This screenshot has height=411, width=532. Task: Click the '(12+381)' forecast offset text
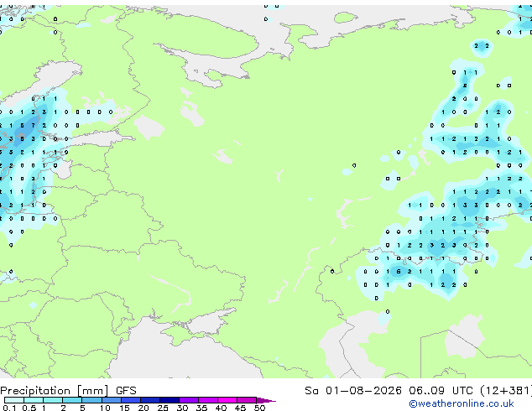[506, 391]
